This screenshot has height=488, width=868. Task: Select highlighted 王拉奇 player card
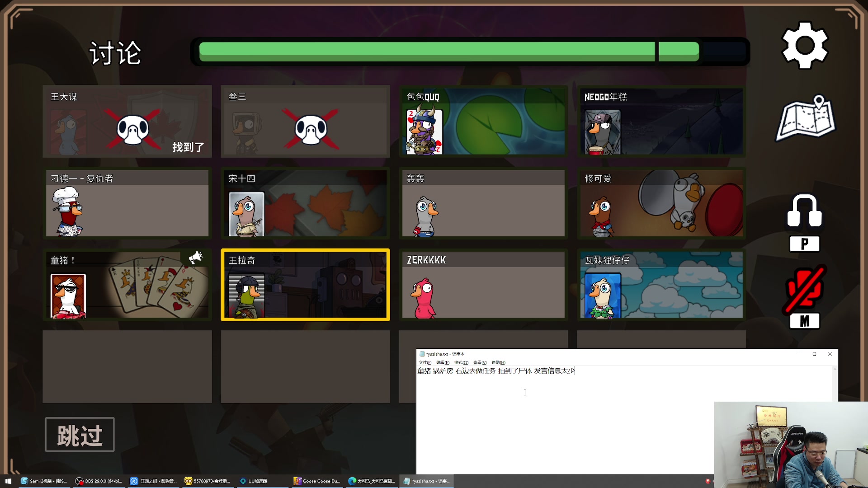pos(305,285)
